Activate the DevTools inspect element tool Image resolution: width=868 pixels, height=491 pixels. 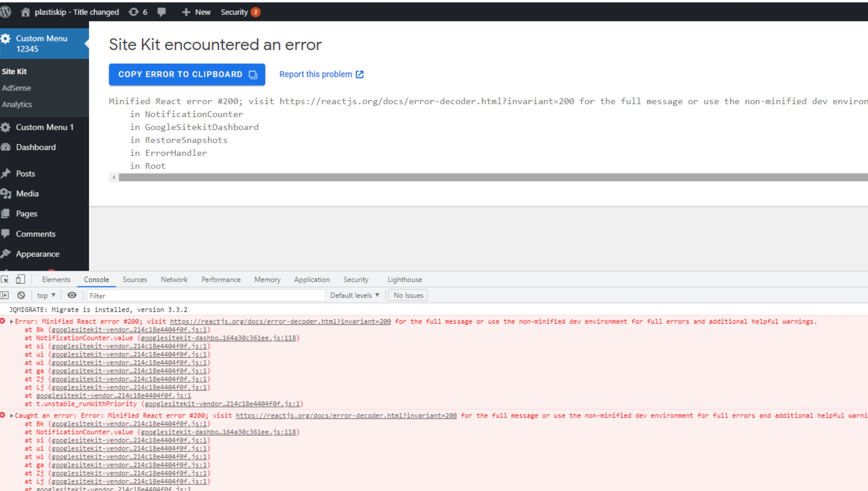tap(5, 280)
